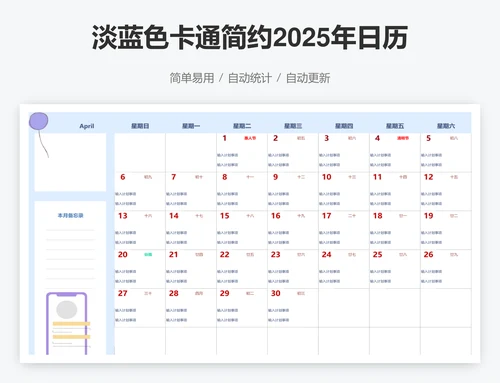
Task: Select date number 19 in the calendar
Action: 428,216
